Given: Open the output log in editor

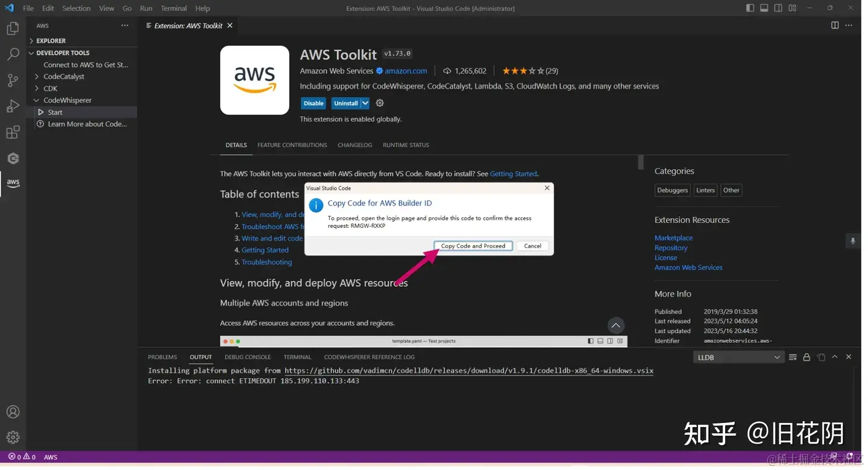Looking at the screenshot, I should click(821, 357).
